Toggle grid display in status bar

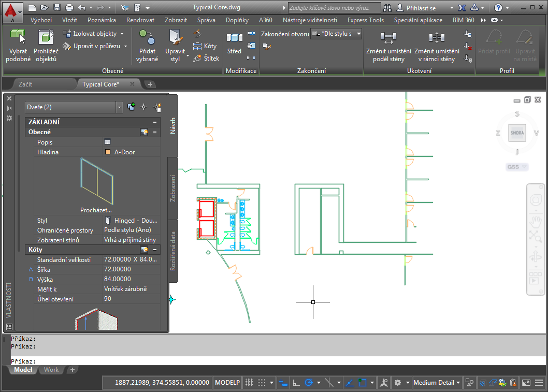point(249,383)
